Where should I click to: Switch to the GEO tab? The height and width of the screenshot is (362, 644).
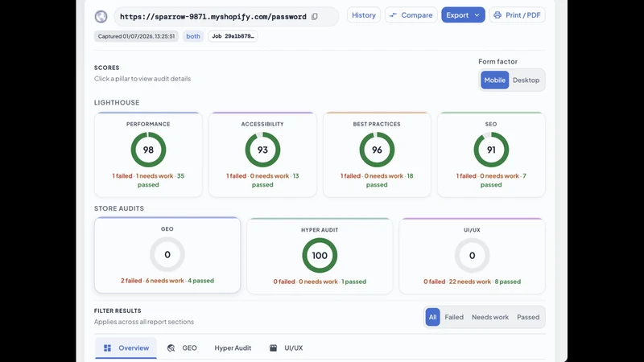tap(182, 348)
